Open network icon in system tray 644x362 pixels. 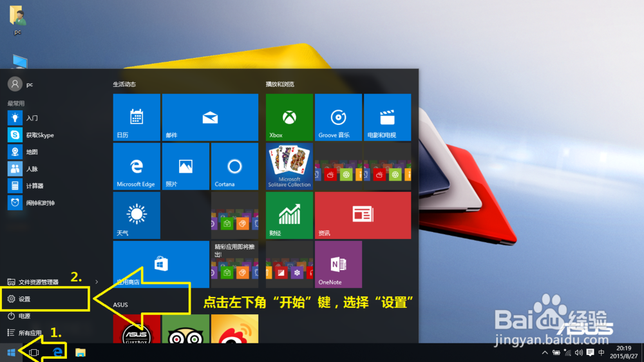[x=567, y=352]
